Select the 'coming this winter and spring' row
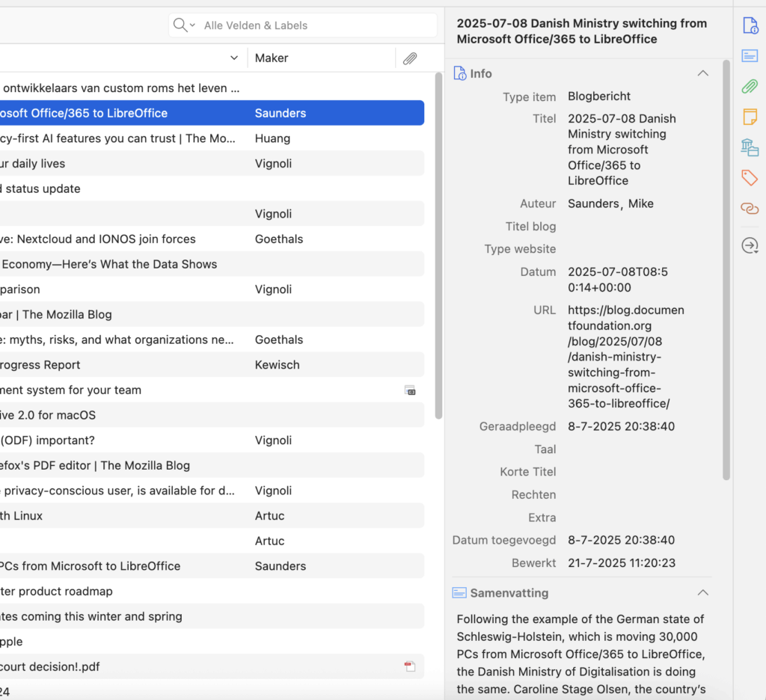Image resolution: width=766 pixels, height=700 pixels. (212, 616)
